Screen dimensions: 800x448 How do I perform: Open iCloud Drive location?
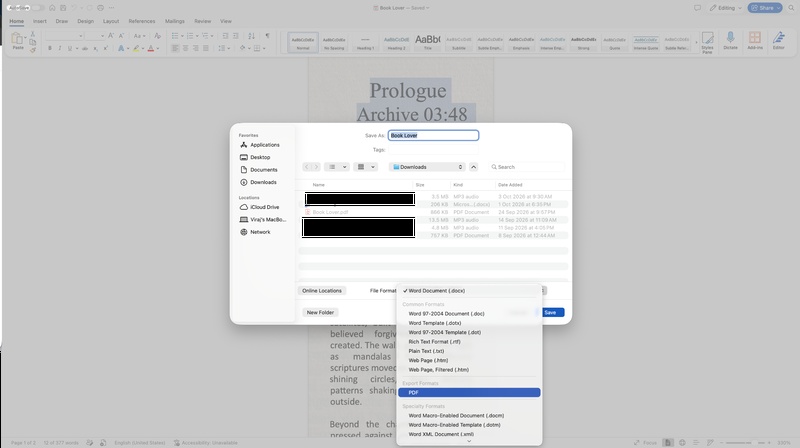264,207
